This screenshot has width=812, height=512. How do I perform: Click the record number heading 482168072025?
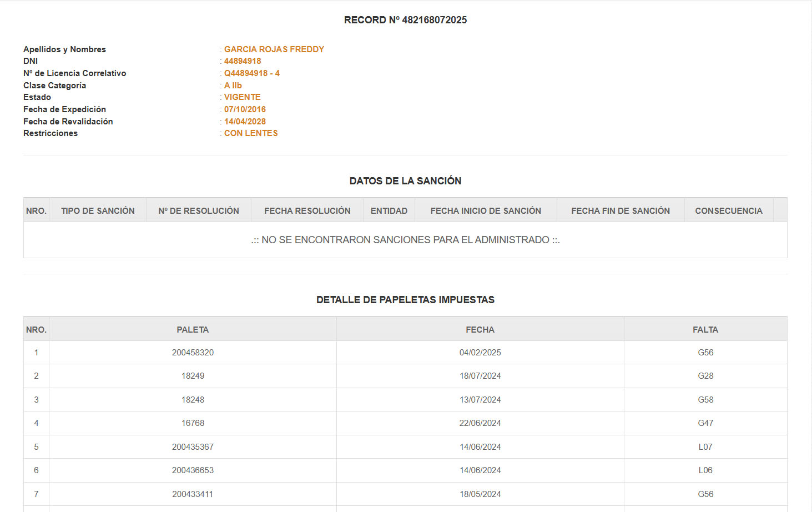(x=405, y=20)
